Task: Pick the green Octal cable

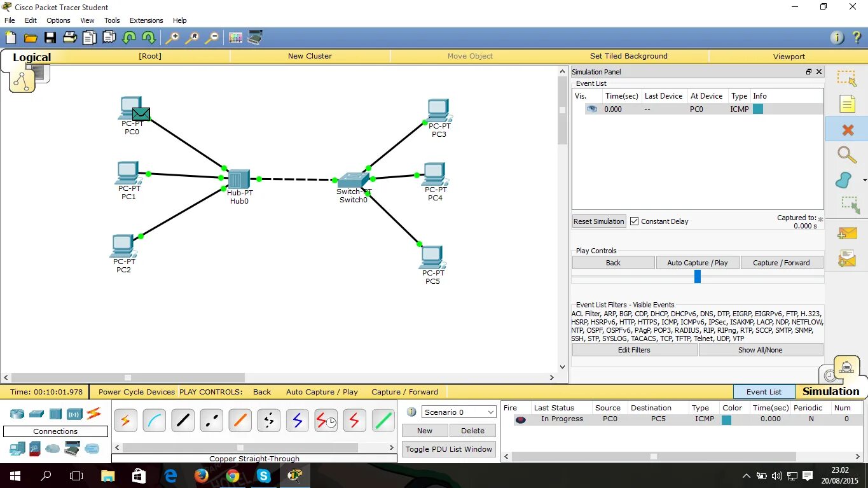Action: tap(383, 421)
